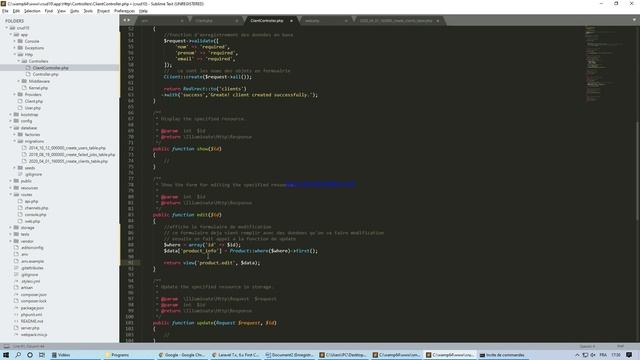Open composer.json in sidebar
640x360 pixels.
coord(33,294)
